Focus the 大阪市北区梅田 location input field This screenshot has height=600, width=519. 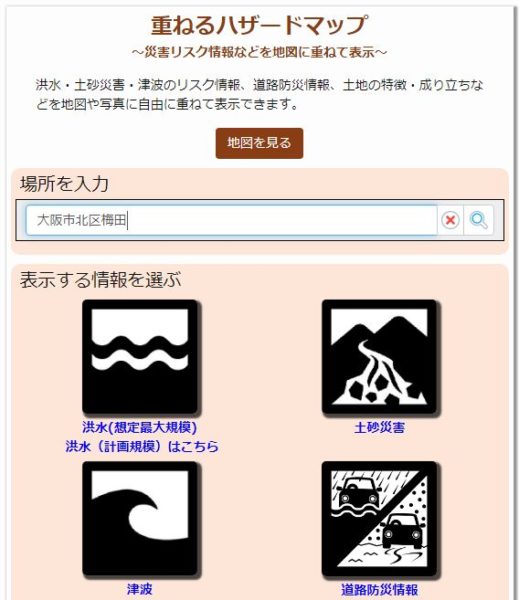point(232,220)
